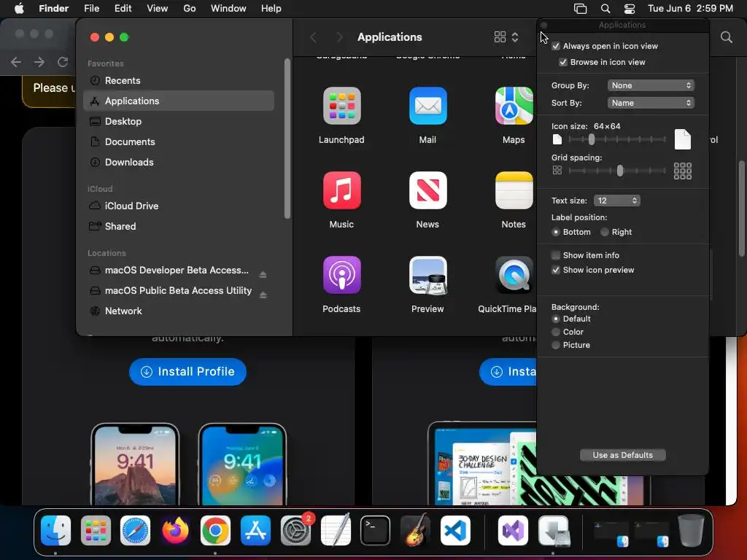Image resolution: width=747 pixels, height=560 pixels.
Task: Open the Sort By dropdown
Action: coord(651,103)
